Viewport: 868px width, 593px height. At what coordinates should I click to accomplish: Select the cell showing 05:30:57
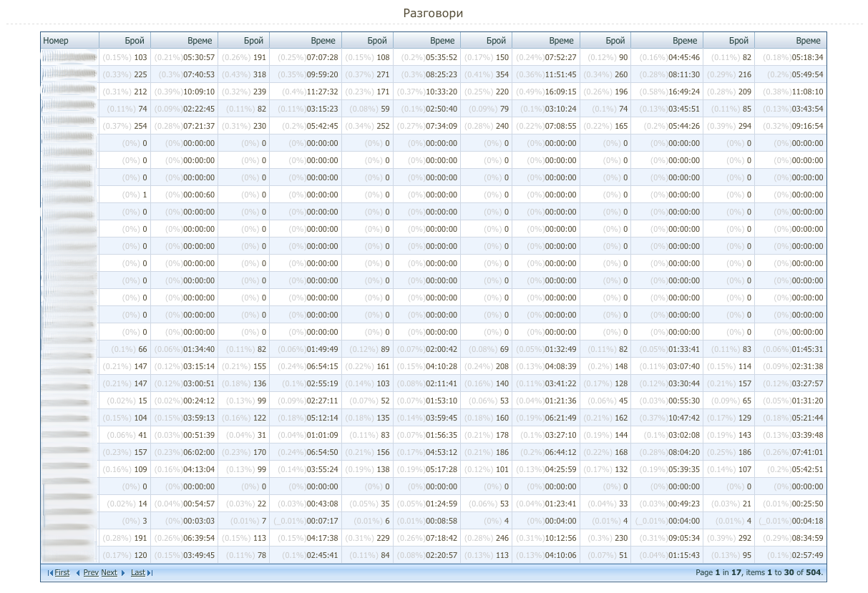point(199,57)
